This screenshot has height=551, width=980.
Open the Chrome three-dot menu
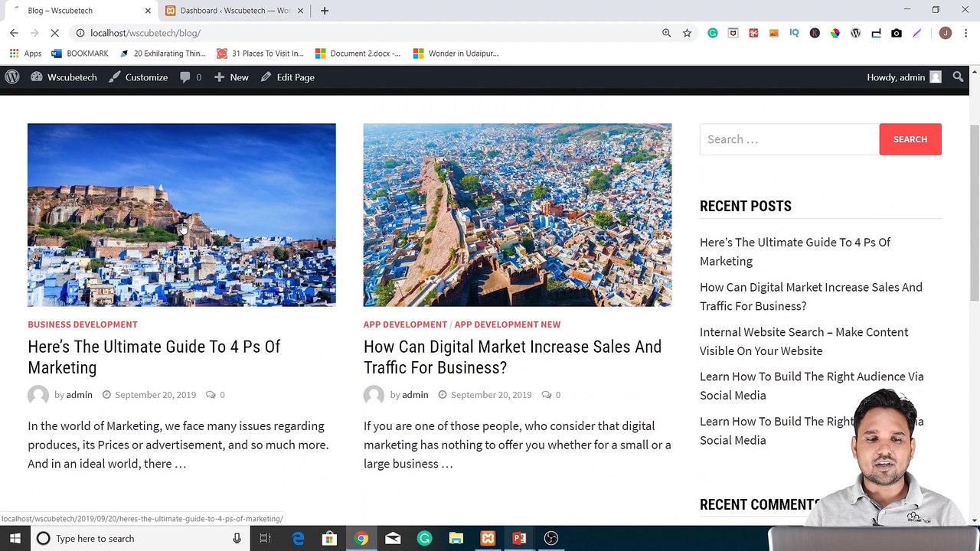click(966, 33)
